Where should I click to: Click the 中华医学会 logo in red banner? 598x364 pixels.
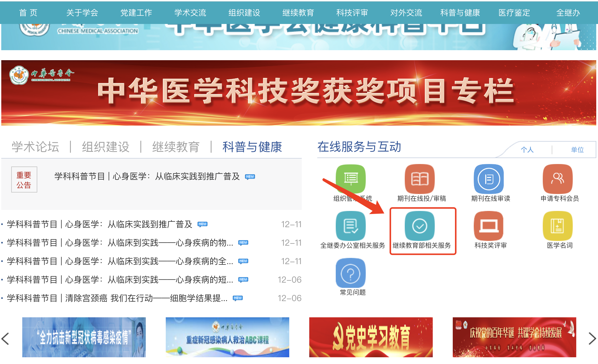coord(41,75)
